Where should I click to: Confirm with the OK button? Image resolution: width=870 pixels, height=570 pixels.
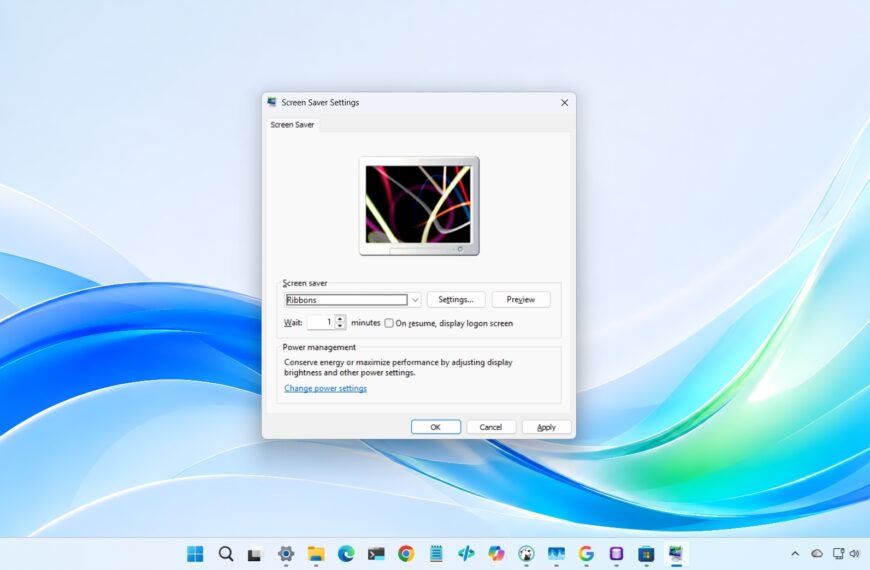(436, 427)
